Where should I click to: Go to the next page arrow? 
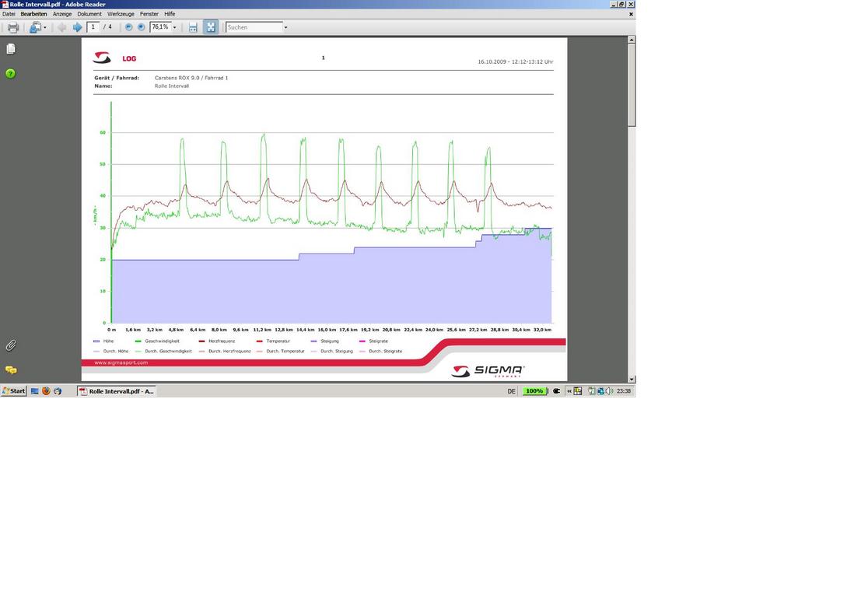pos(77,27)
